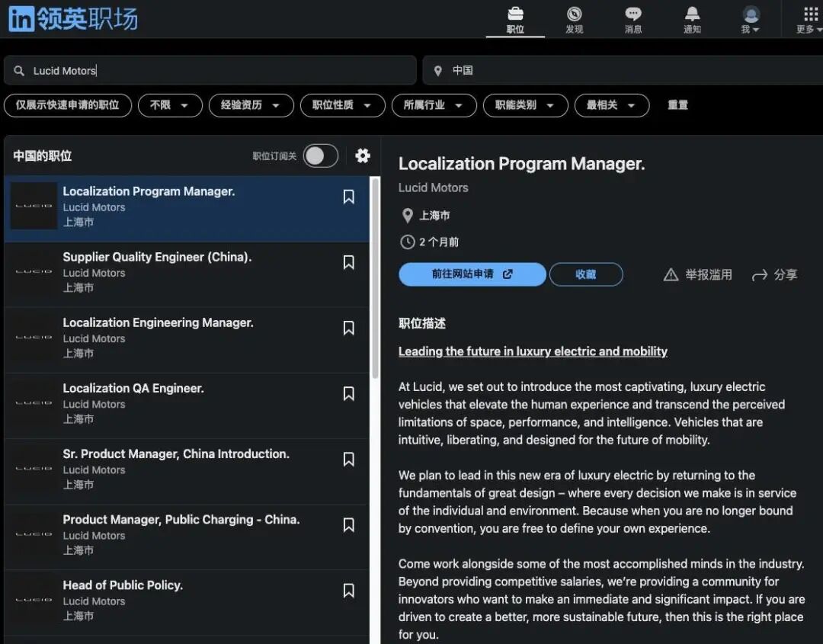Open the LinkedIn home logo
The height and width of the screenshot is (644, 823).
(x=73, y=19)
